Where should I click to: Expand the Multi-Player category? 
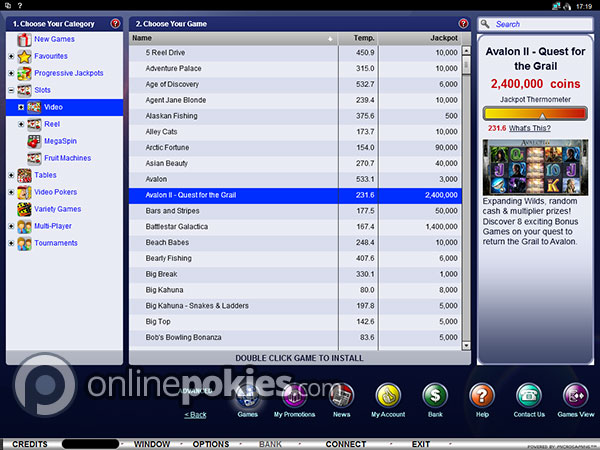11,226
